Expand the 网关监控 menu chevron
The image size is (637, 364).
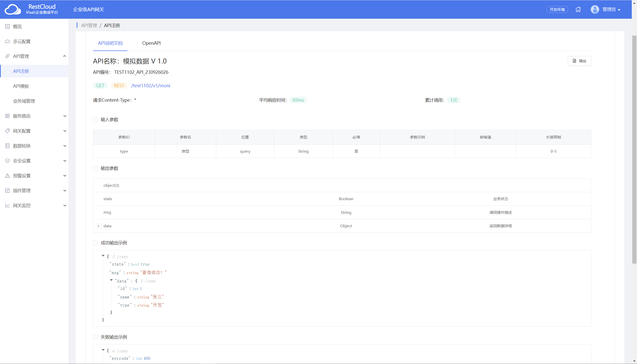(64, 206)
